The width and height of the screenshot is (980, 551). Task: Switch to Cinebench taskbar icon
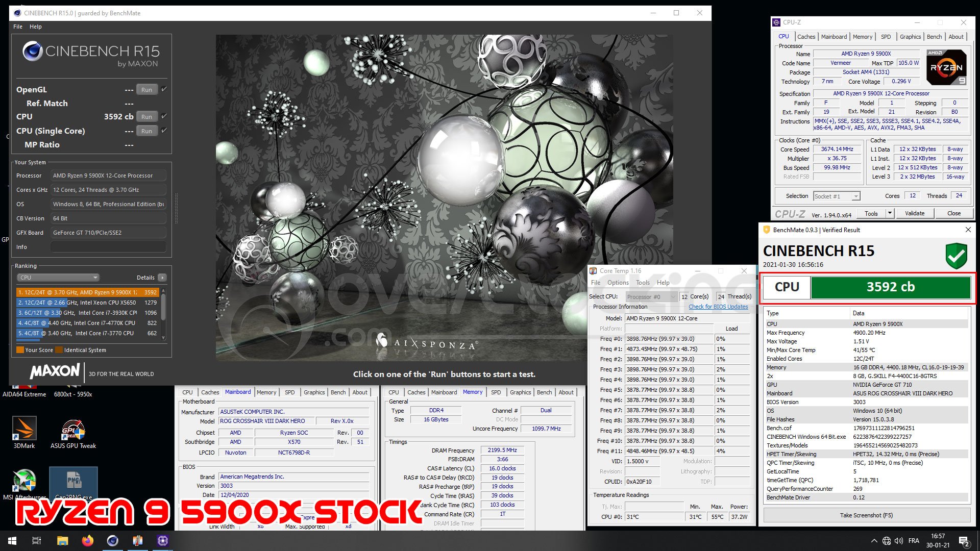click(112, 541)
